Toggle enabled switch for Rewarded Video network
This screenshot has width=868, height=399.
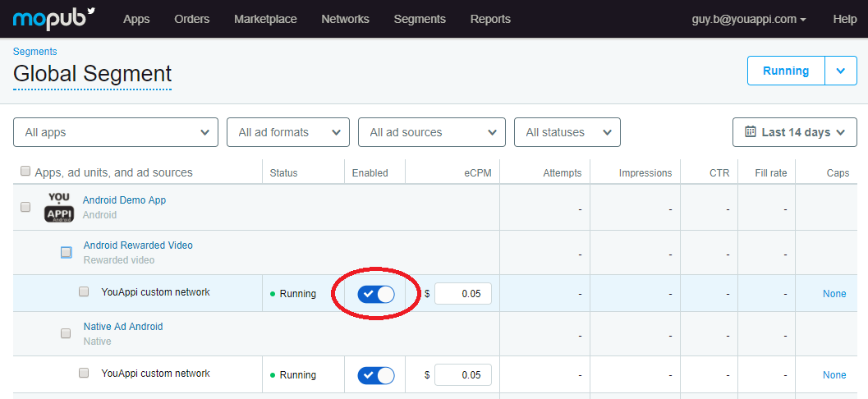click(376, 294)
